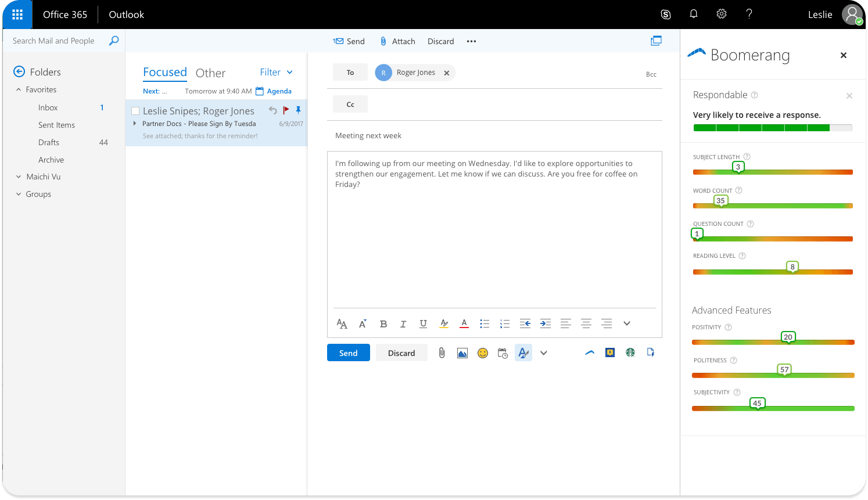
Task: Toggle italic formatting
Action: [403, 324]
